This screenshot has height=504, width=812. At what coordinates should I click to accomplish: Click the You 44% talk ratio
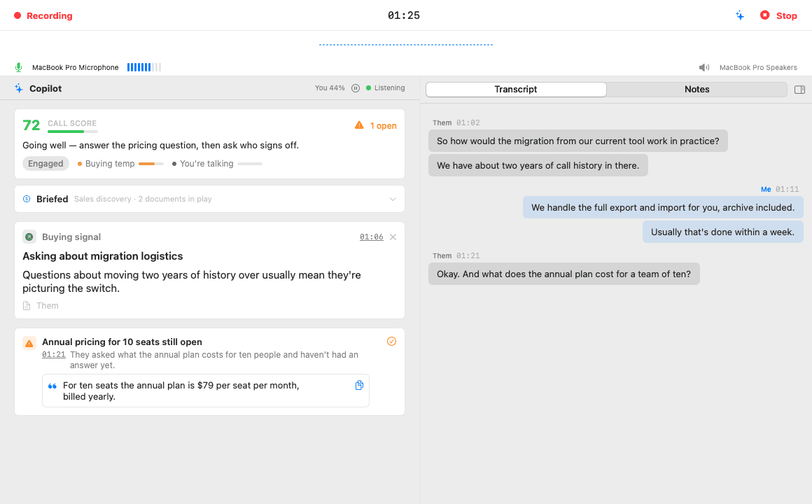(330, 88)
